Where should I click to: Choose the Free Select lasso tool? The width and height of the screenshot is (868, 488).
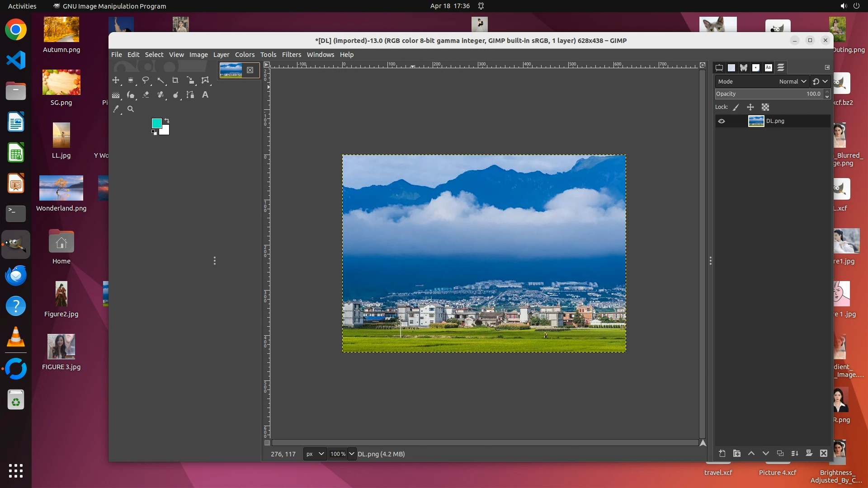click(146, 80)
